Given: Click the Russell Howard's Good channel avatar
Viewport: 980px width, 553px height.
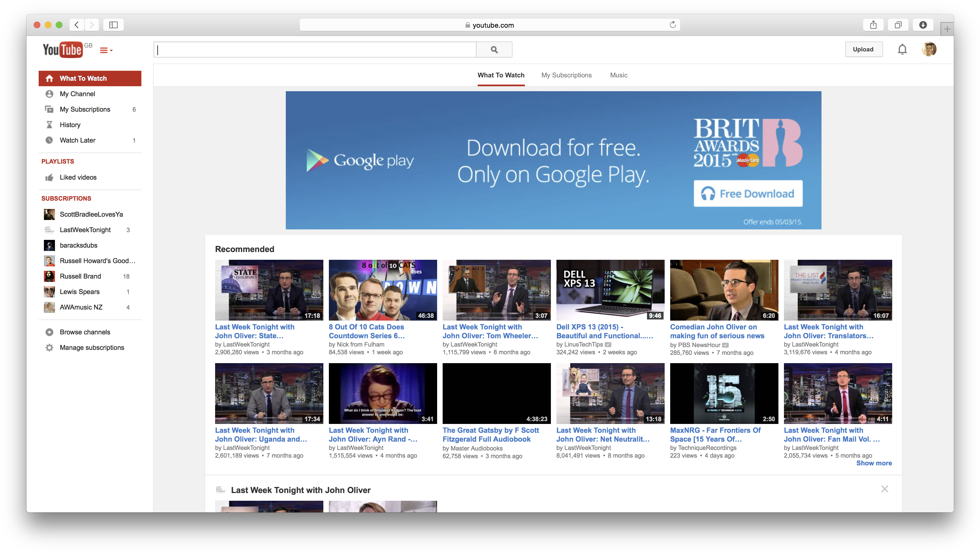Looking at the screenshot, I should 49,261.
